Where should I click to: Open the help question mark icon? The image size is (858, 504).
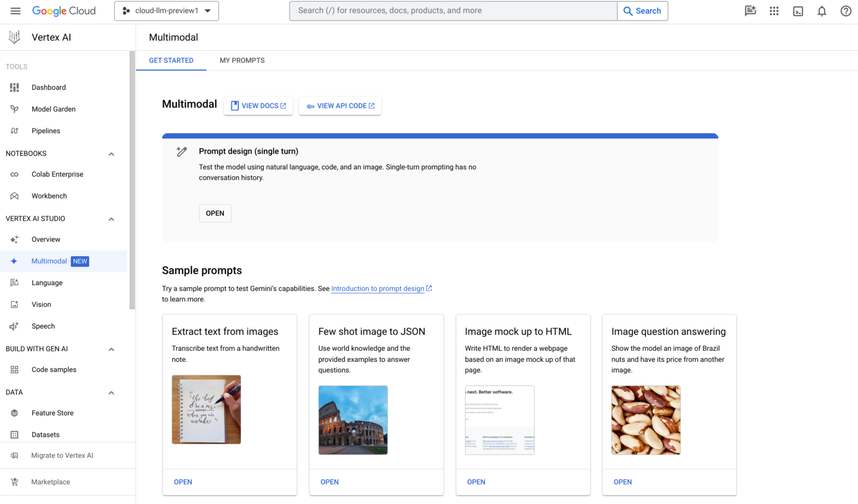tap(845, 11)
